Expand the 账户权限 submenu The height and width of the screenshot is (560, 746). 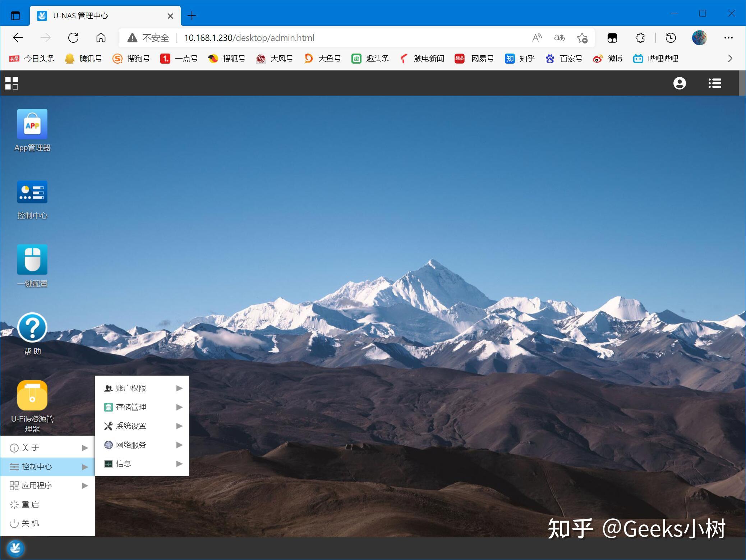click(142, 388)
